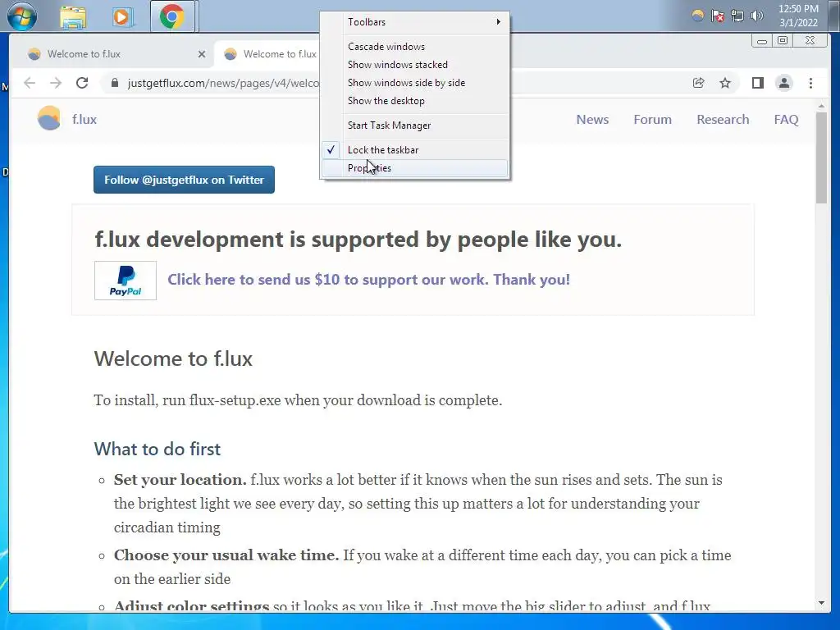Screen dimensions: 840x630
Task: Click the Chrome taskbar button
Action: pos(172,16)
